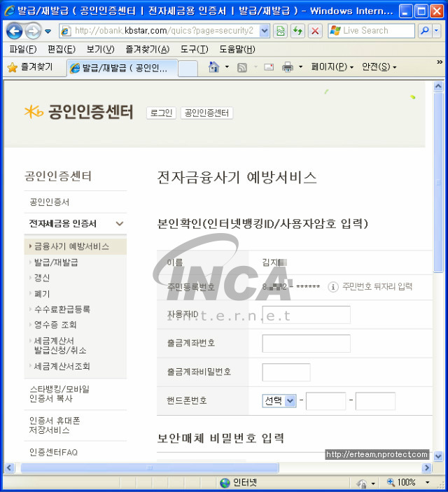This screenshot has height=492, width=448.
Task: Select 갱신 in the sidebar
Action: tap(42, 278)
